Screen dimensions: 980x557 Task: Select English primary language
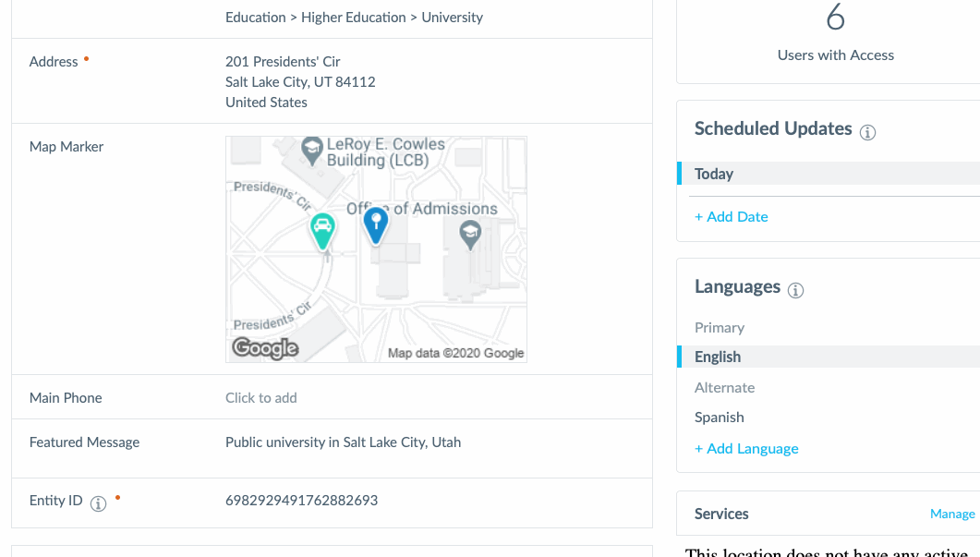[718, 357]
